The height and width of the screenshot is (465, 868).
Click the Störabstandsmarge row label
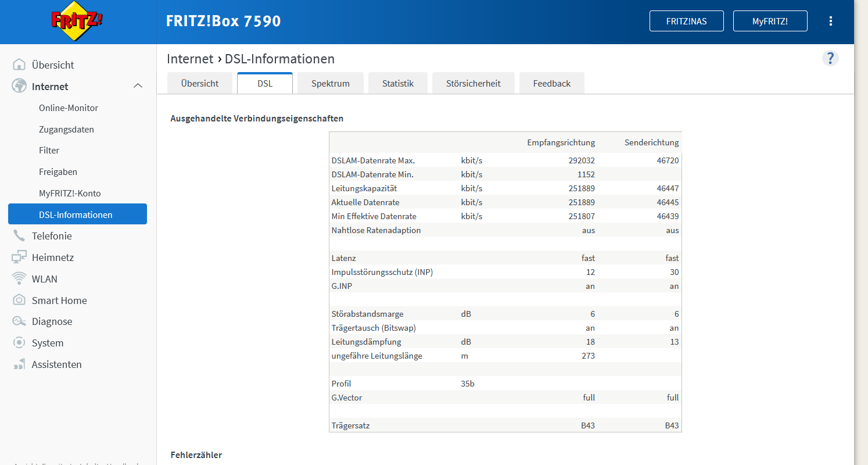[367, 314]
